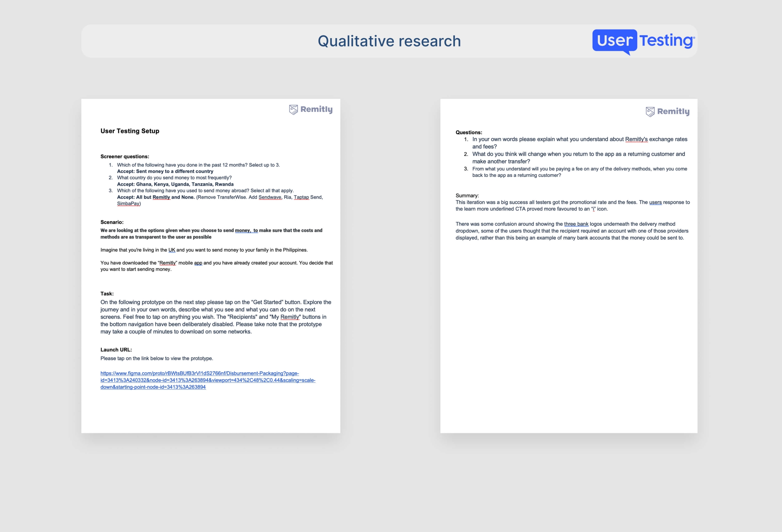Open the Figma prototype URL link
Viewport: 782px width, 532px height.
(208, 380)
